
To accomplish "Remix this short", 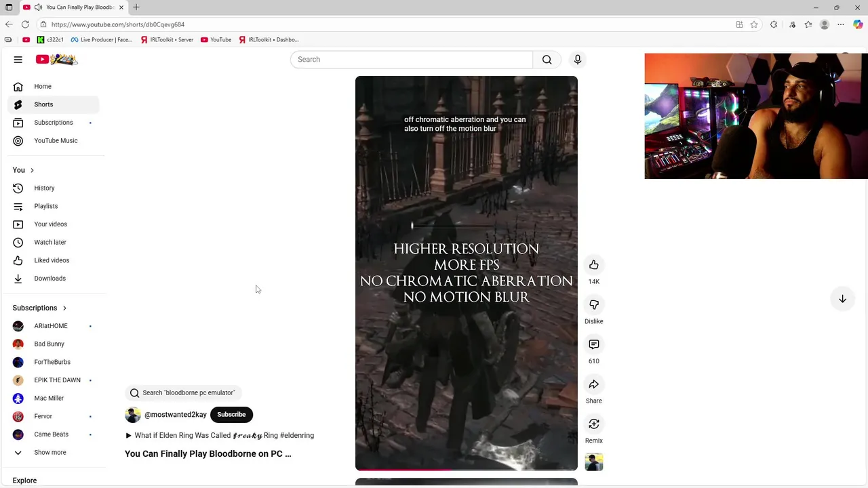I will pyautogui.click(x=594, y=424).
